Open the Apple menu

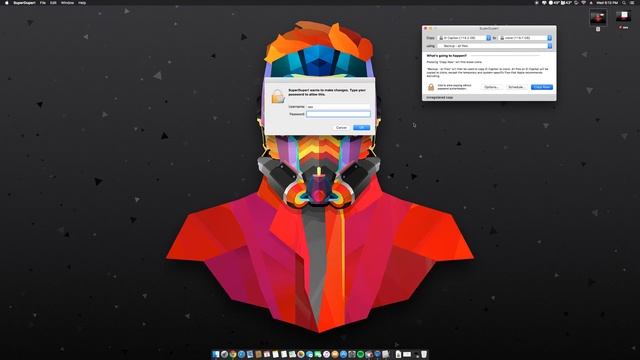click(7, 3)
